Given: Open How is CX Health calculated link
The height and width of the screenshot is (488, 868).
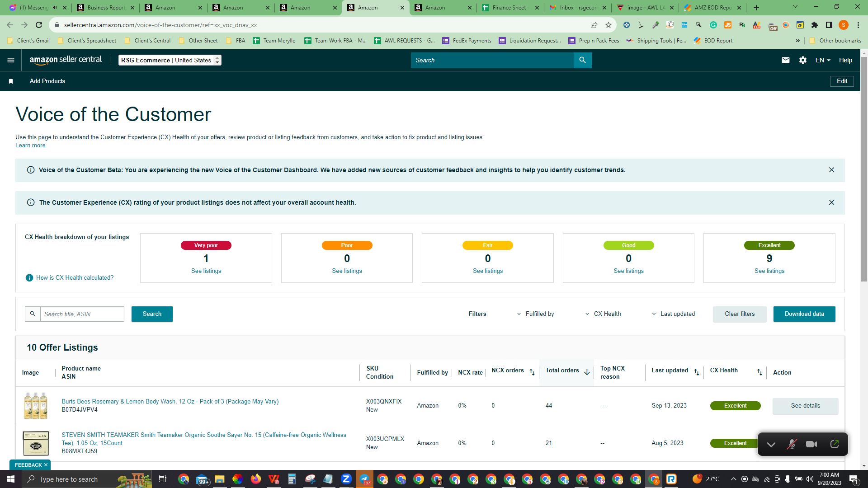Looking at the screenshot, I should tap(75, 278).
